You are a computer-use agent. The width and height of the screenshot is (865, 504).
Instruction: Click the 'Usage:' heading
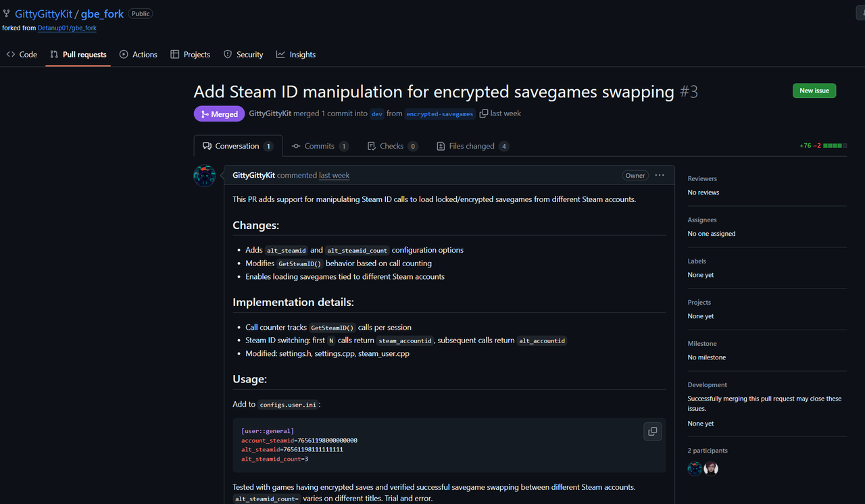(250, 379)
